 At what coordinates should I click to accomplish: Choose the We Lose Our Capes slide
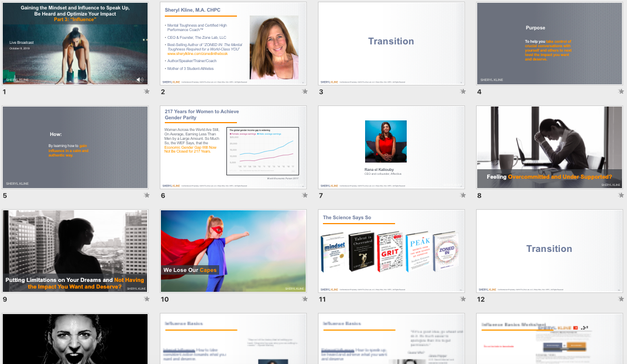coord(233,251)
